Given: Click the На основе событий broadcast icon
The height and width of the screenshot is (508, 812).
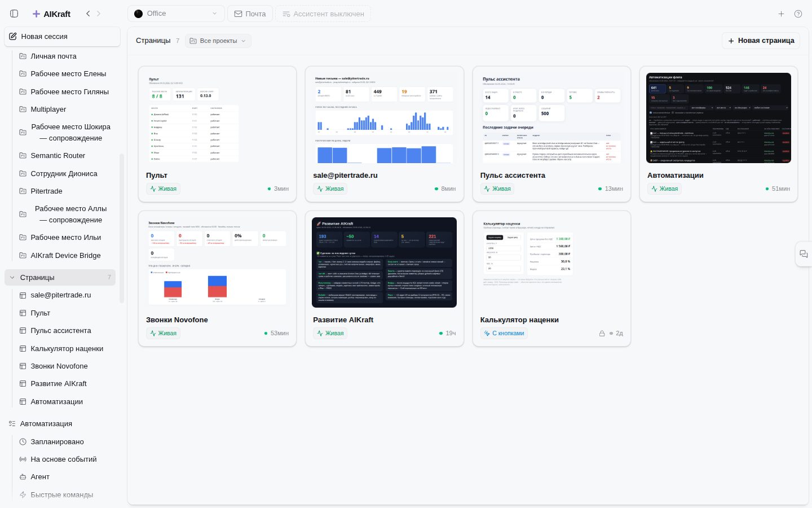Looking at the screenshot, I should click(x=23, y=459).
